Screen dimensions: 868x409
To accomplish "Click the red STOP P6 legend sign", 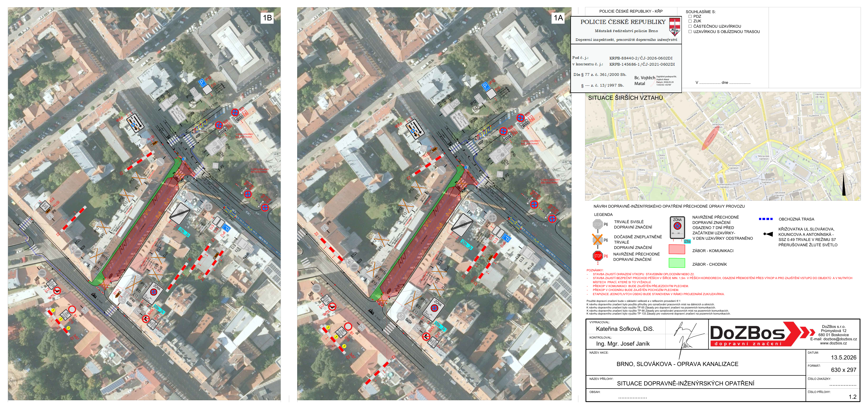I will pos(598,256).
